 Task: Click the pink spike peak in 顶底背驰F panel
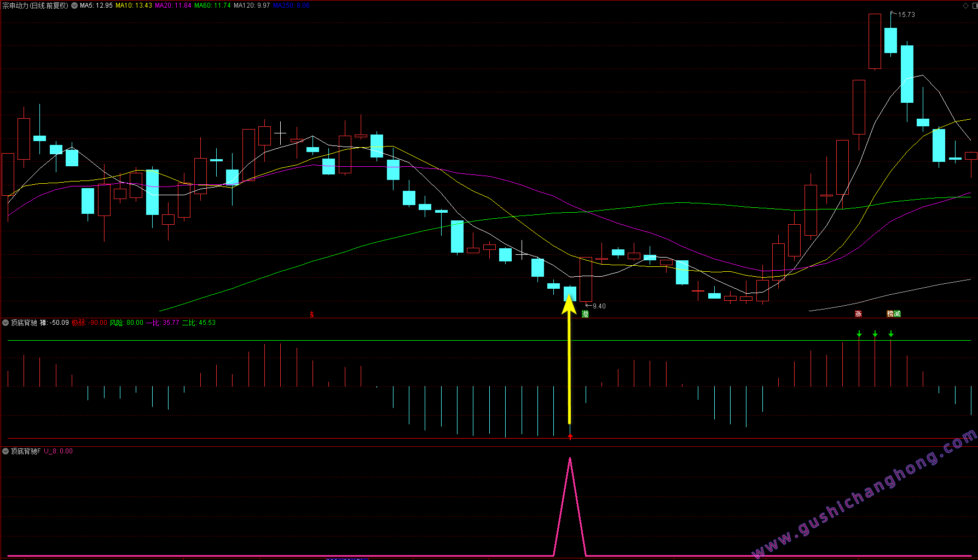pyautogui.click(x=570, y=459)
